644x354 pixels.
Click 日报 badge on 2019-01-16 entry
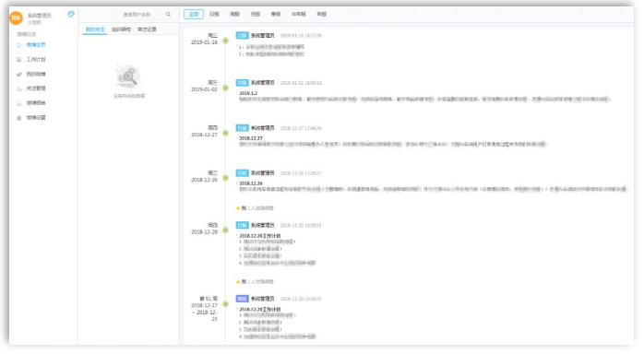[242, 36]
